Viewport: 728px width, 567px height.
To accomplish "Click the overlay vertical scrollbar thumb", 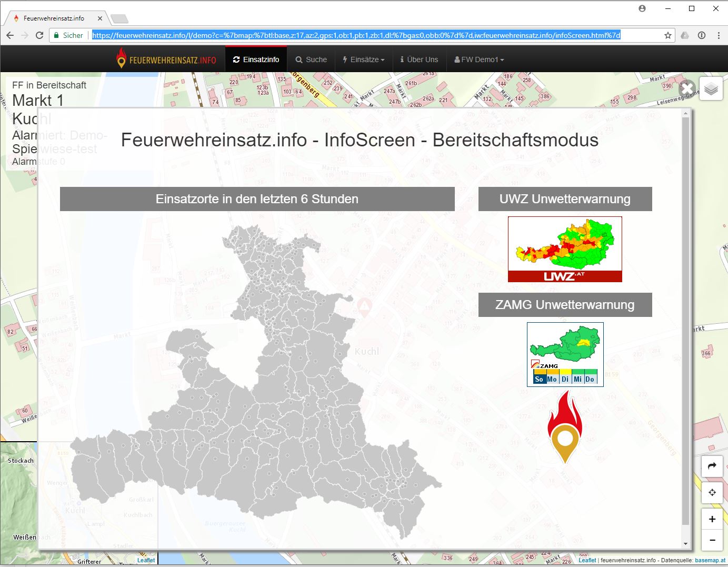I will click(x=685, y=321).
